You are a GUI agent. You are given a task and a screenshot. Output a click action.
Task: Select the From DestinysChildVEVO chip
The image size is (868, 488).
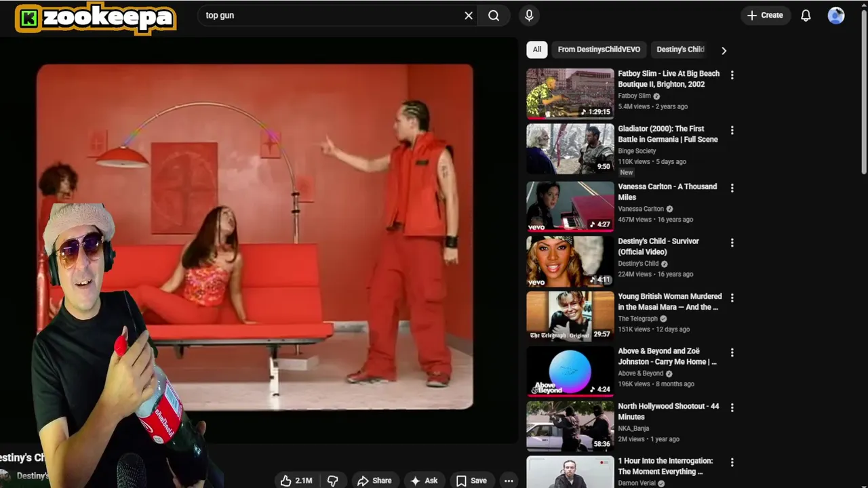599,49
